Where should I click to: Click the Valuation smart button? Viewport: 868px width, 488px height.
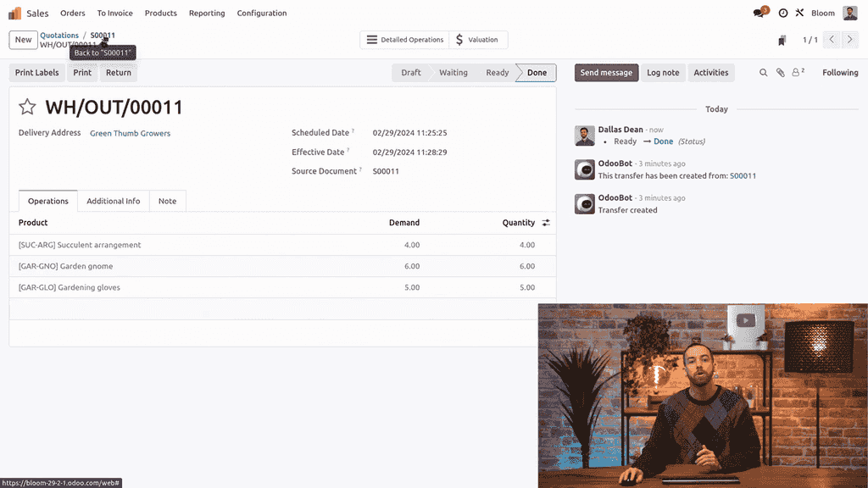[477, 40]
